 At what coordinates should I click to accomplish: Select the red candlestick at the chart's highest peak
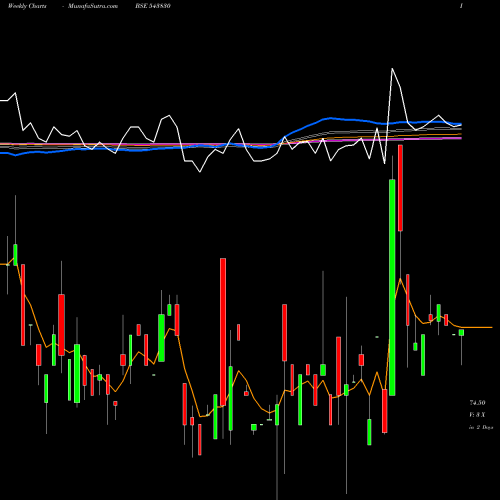[400, 188]
